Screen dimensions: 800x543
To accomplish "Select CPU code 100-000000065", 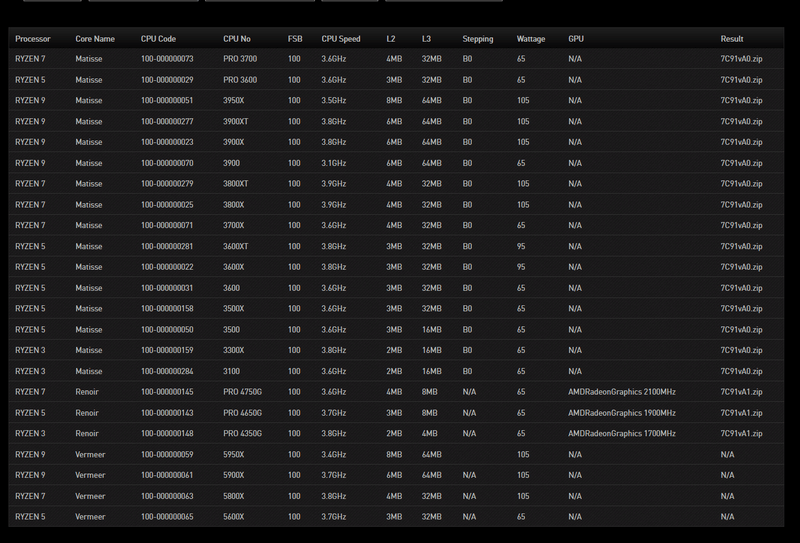I will (167, 516).
